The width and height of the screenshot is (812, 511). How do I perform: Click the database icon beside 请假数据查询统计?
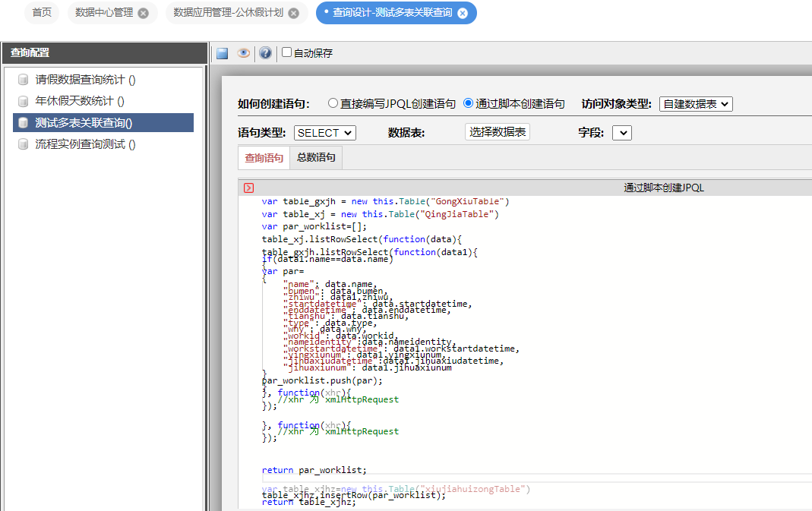coord(23,80)
